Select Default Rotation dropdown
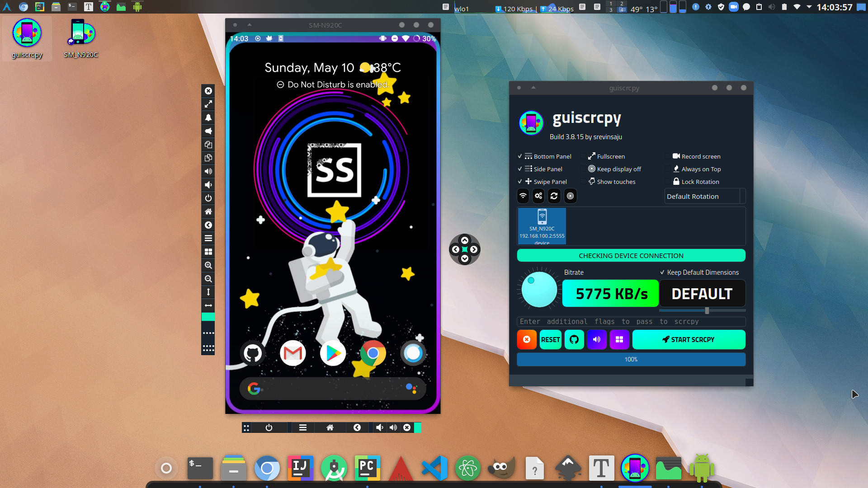Image resolution: width=868 pixels, height=488 pixels. coord(703,196)
